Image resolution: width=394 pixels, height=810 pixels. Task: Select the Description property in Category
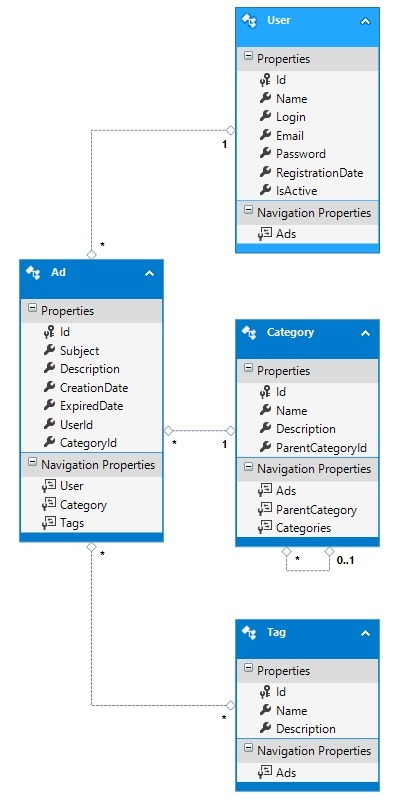pos(306,429)
